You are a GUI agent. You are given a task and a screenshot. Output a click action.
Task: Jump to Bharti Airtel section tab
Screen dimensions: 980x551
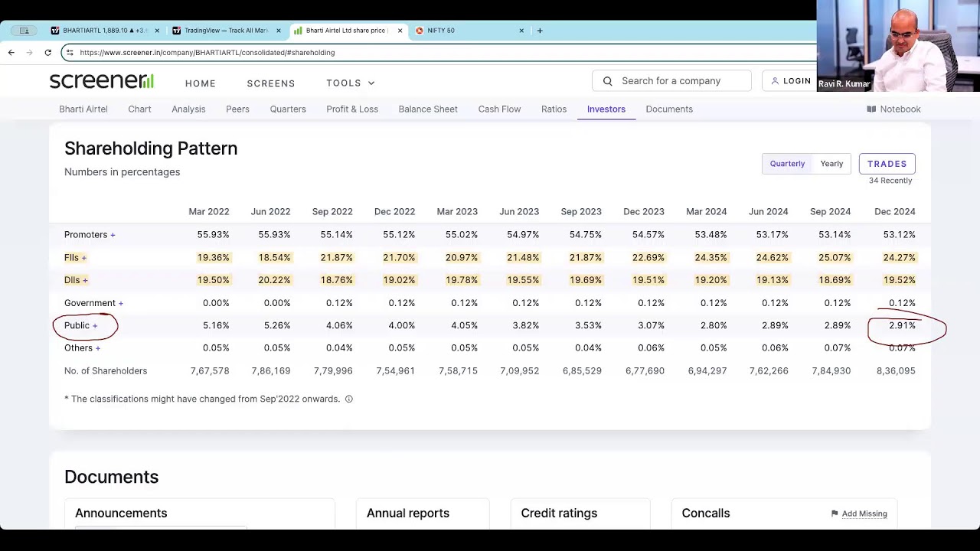coord(83,109)
